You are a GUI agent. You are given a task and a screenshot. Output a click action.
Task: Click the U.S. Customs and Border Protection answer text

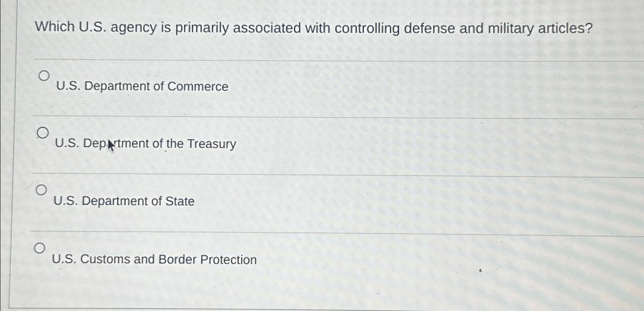154,259
